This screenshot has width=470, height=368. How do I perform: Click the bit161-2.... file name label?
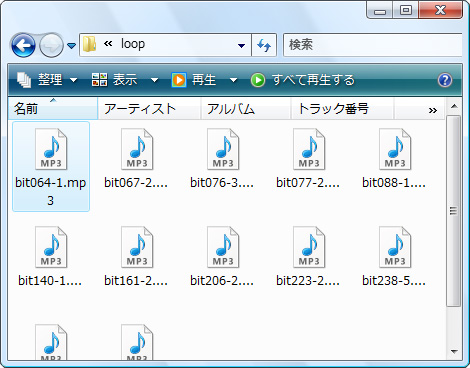136,281
